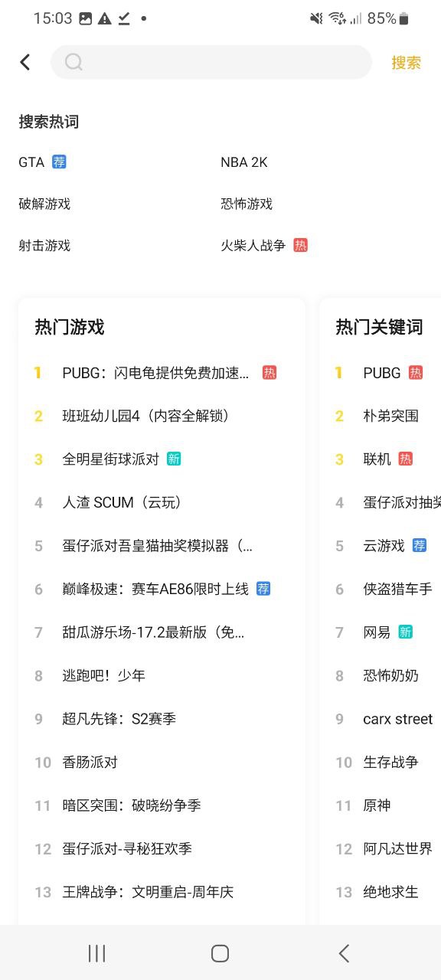Tap the yellow 搜索 button
441x980 pixels.
tap(406, 63)
